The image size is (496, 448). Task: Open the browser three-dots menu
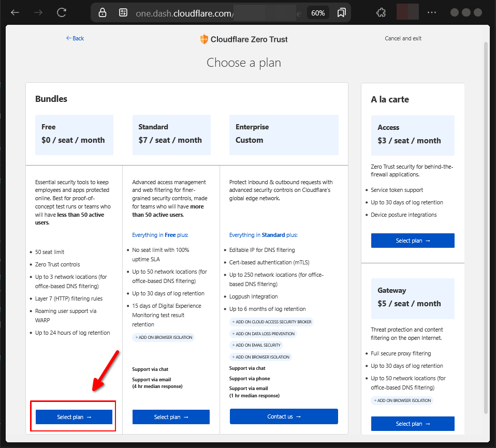click(x=431, y=12)
